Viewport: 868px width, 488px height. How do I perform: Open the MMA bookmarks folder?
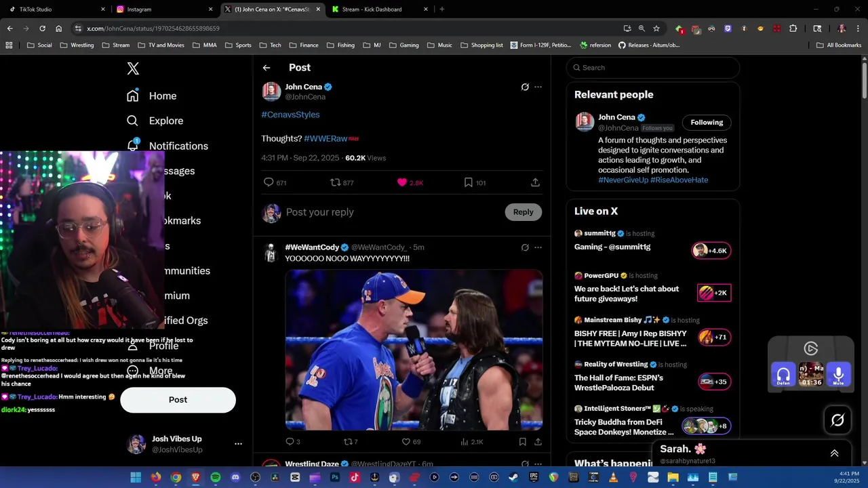click(x=204, y=45)
